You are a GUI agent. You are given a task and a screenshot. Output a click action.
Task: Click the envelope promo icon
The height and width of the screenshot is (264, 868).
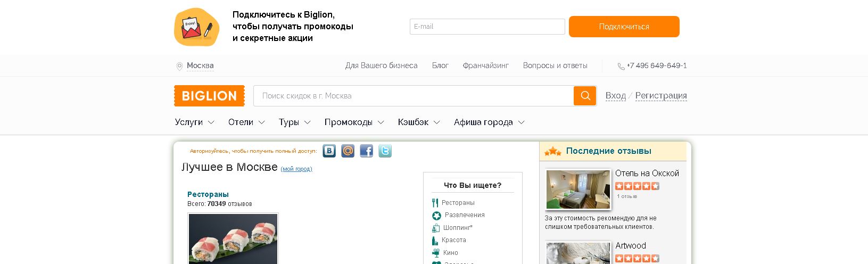196,27
